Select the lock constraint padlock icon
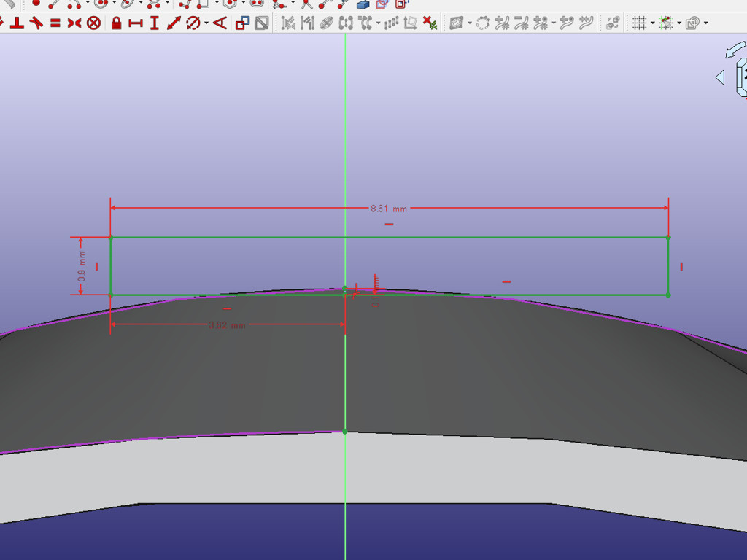This screenshot has height=560, width=747. pos(116,23)
